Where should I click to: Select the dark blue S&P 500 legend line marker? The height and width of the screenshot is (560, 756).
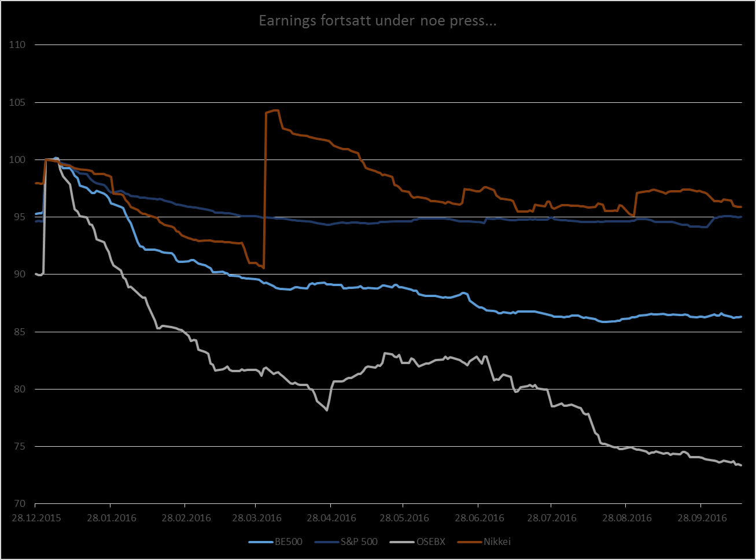[x=327, y=542]
